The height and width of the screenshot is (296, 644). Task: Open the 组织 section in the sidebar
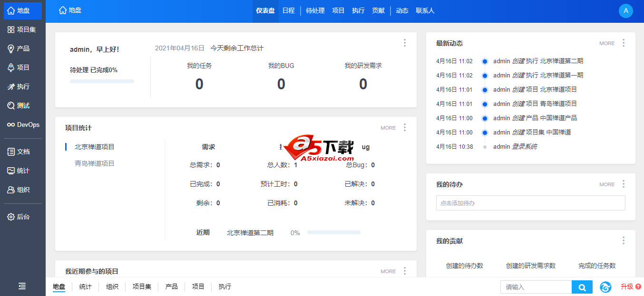coord(22,189)
